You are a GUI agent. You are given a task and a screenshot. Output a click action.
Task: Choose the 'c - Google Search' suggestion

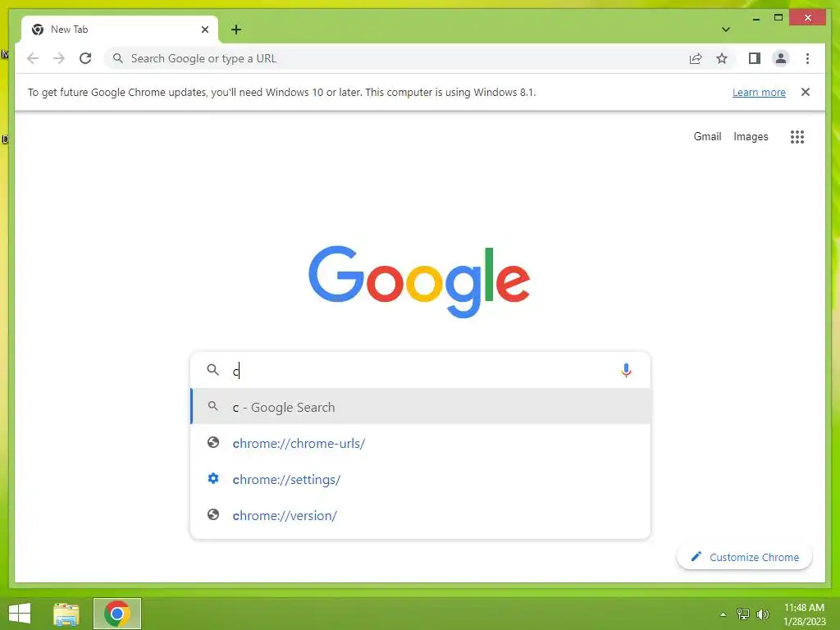pos(421,407)
